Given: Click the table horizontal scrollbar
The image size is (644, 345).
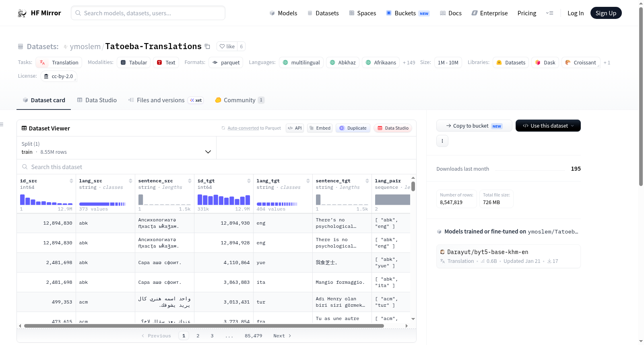Looking at the screenshot, I should [x=204, y=326].
